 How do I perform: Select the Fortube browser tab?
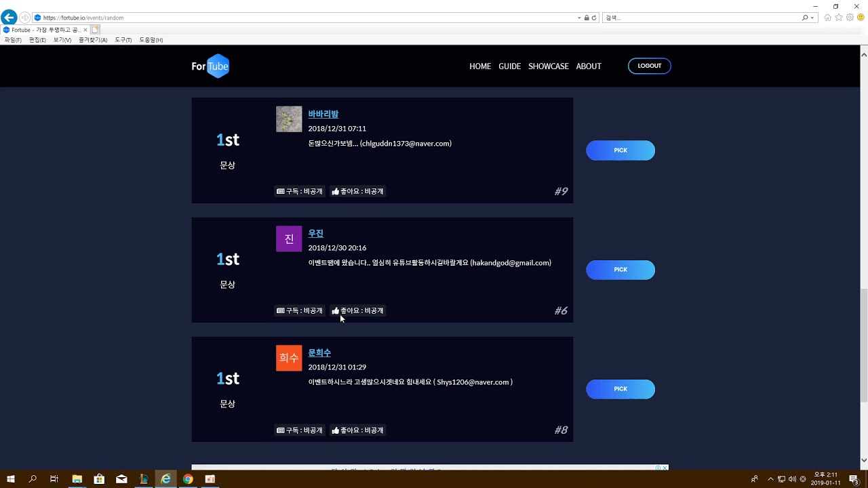click(x=45, y=30)
